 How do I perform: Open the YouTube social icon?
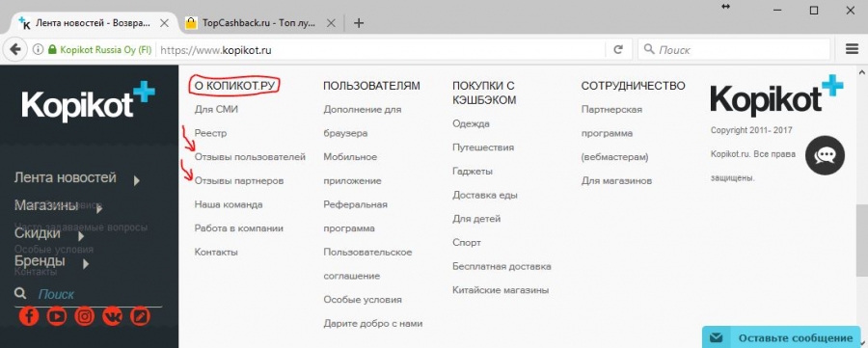coord(57,316)
